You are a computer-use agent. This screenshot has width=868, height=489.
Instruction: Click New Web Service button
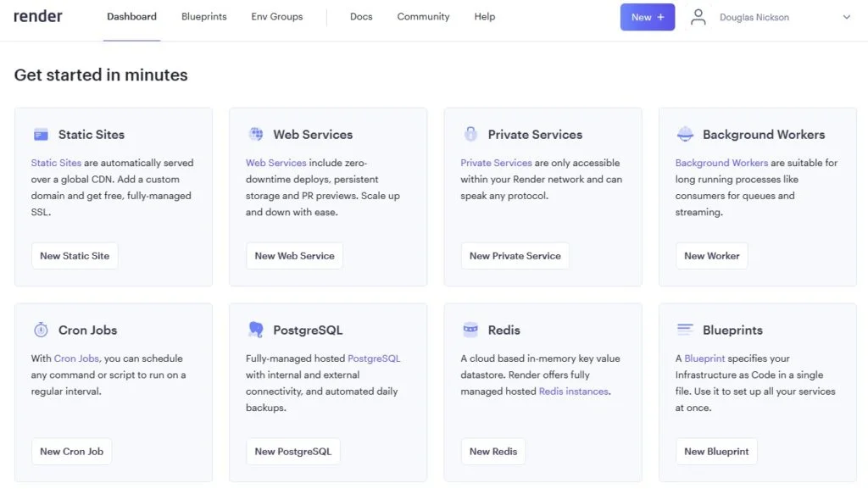[x=294, y=256]
